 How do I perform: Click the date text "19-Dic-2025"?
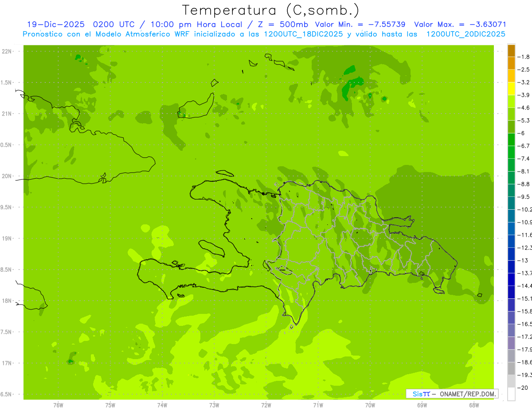(55, 25)
